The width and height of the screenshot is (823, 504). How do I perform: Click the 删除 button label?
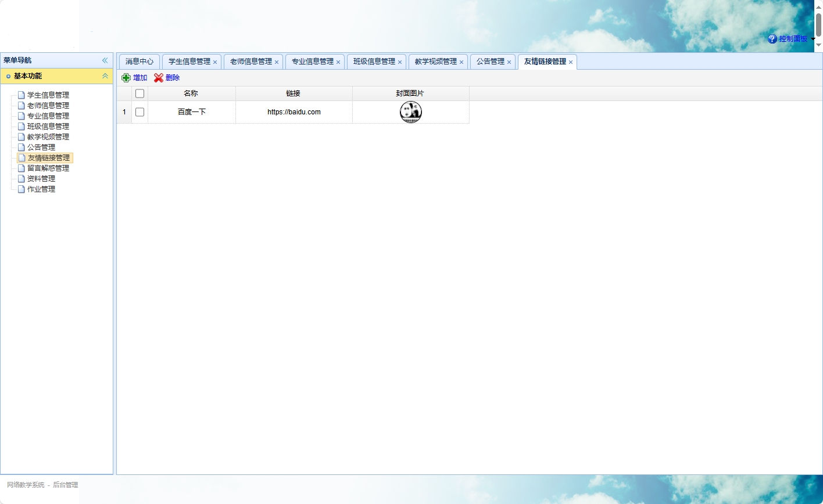173,78
